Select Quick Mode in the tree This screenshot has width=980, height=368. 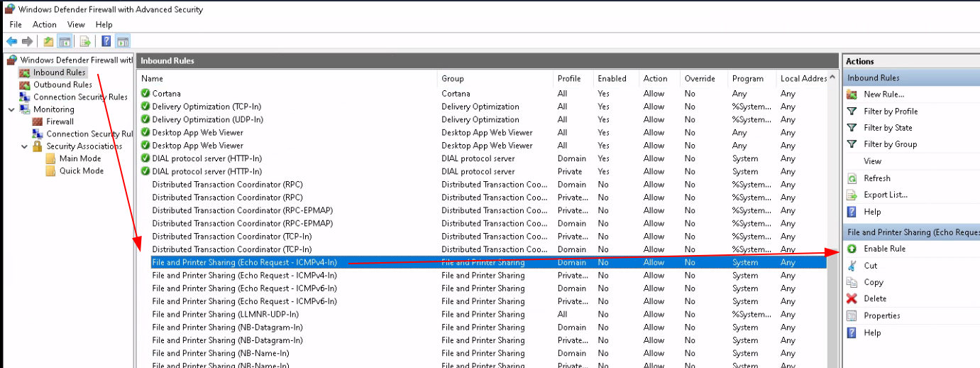(81, 171)
